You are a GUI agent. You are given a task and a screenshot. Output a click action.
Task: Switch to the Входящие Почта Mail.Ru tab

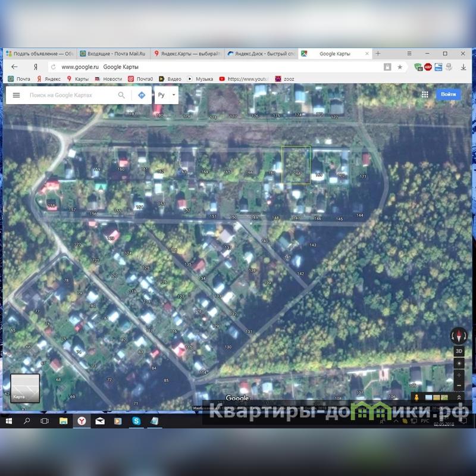[113, 54]
